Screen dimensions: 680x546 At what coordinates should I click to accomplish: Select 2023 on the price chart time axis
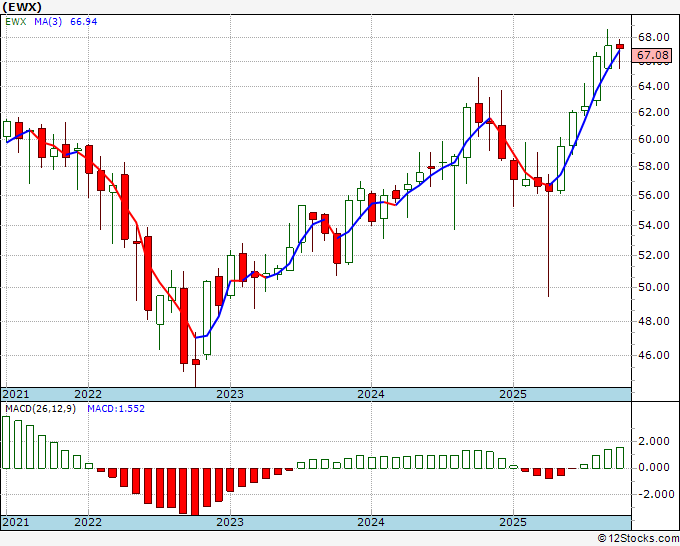230,394
